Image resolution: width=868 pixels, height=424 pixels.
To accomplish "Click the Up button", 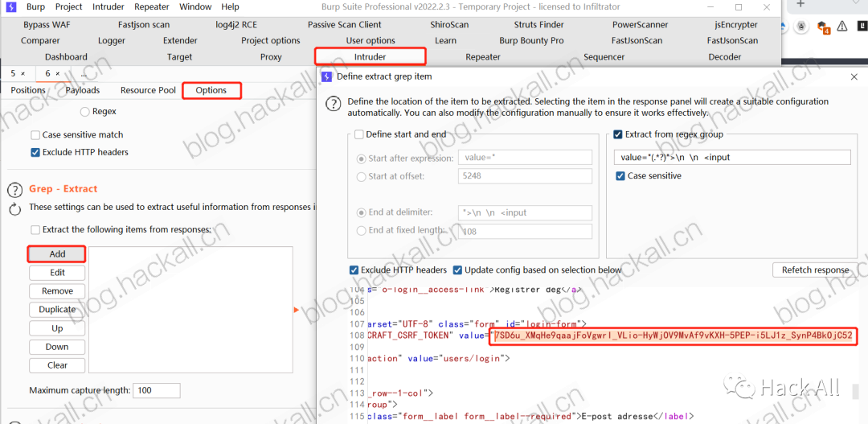I will point(57,328).
